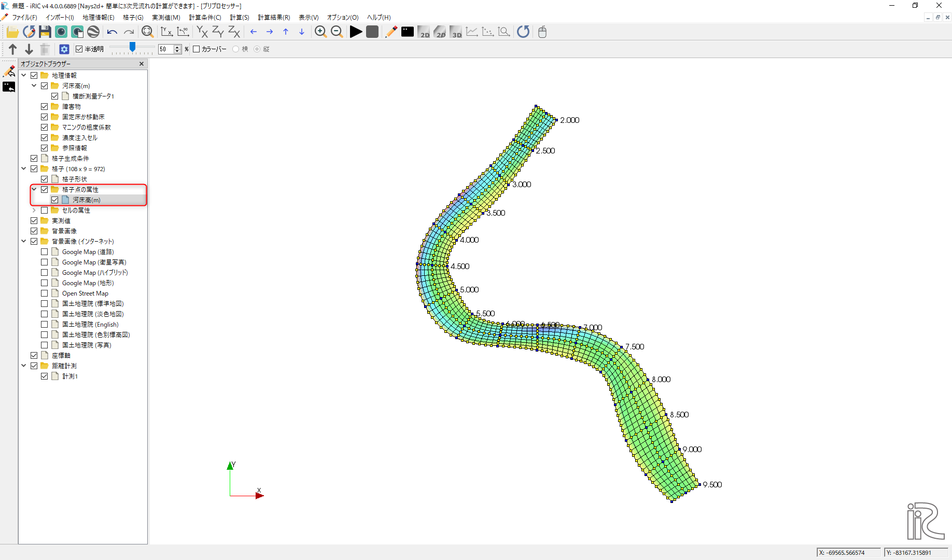Image resolution: width=952 pixels, height=560 pixels.
Task: Select the 縦 radio button
Action: coord(257,49)
